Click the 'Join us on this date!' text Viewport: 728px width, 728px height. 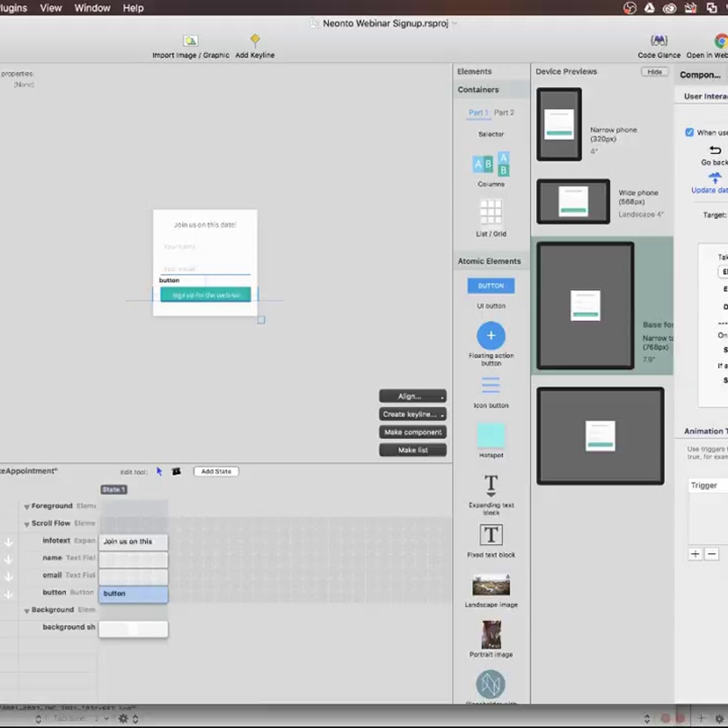point(205,225)
